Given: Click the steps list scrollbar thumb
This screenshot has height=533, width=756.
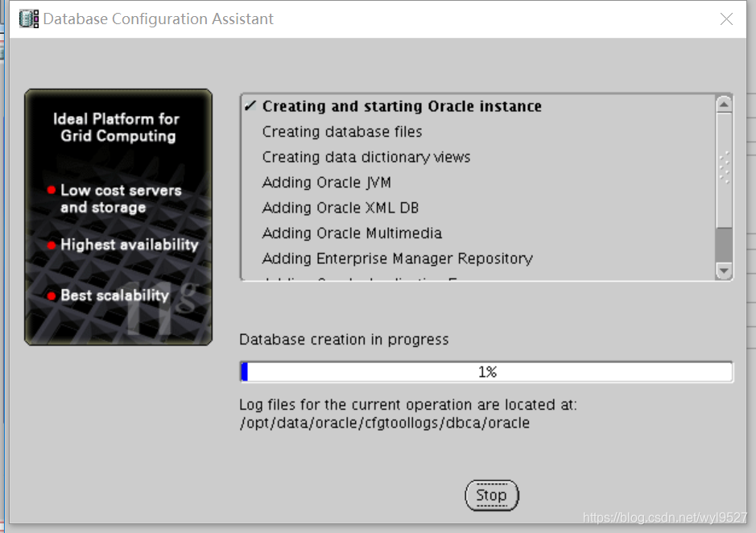Looking at the screenshot, I should (724, 170).
